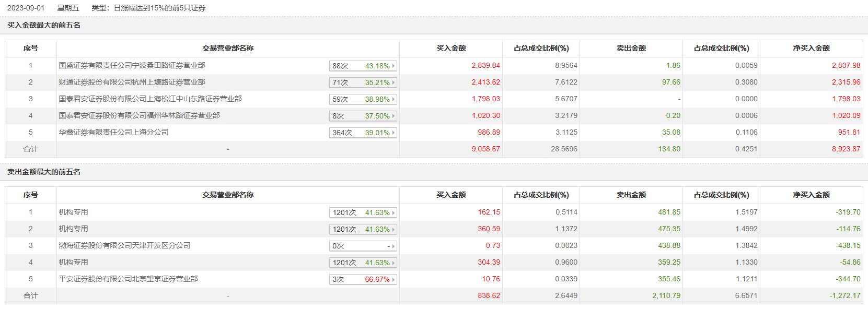Open 渤海证券天津开发区分公司 link
Image resolution: width=868 pixels, height=309 pixels.
124,245
